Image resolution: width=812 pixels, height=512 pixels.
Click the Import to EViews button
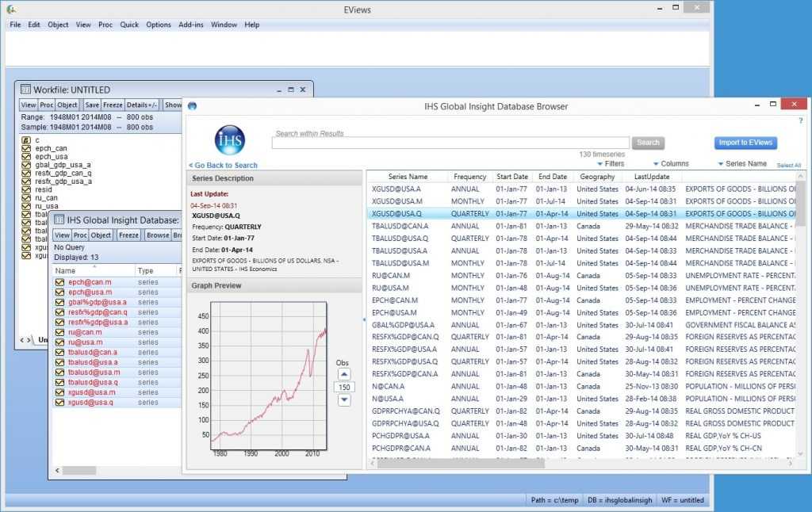pos(745,142)
